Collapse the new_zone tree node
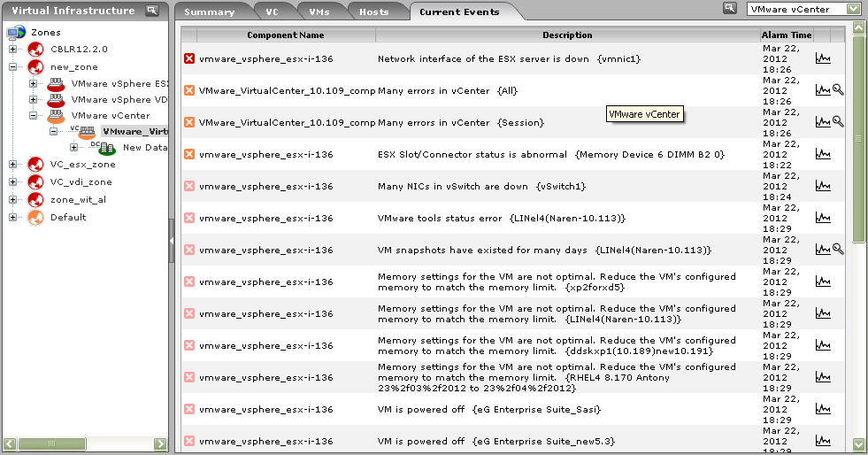 [12, 67]
